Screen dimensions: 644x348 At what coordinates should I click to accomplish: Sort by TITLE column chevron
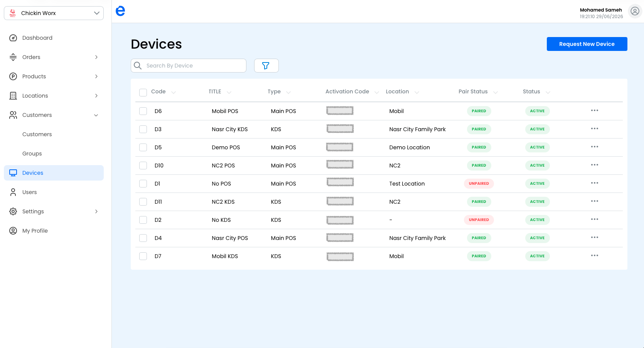click(x=229, y=92)
